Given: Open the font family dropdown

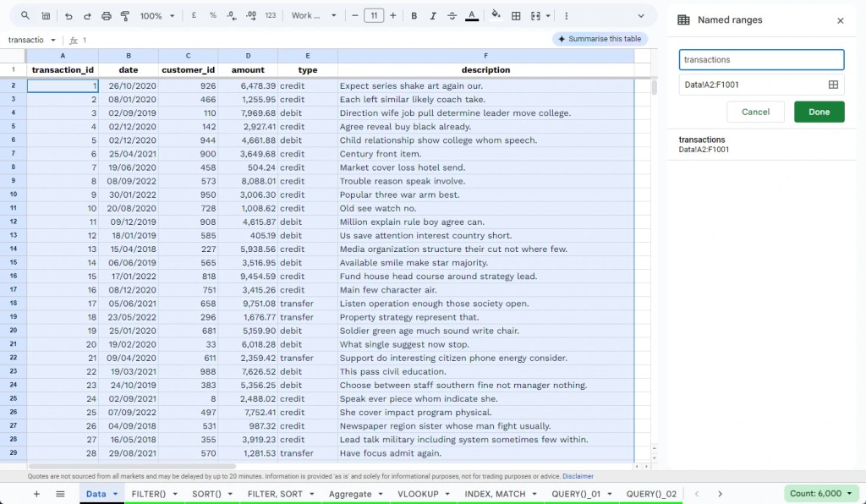Looking at the screenshot, I should (x=314, y=16).
